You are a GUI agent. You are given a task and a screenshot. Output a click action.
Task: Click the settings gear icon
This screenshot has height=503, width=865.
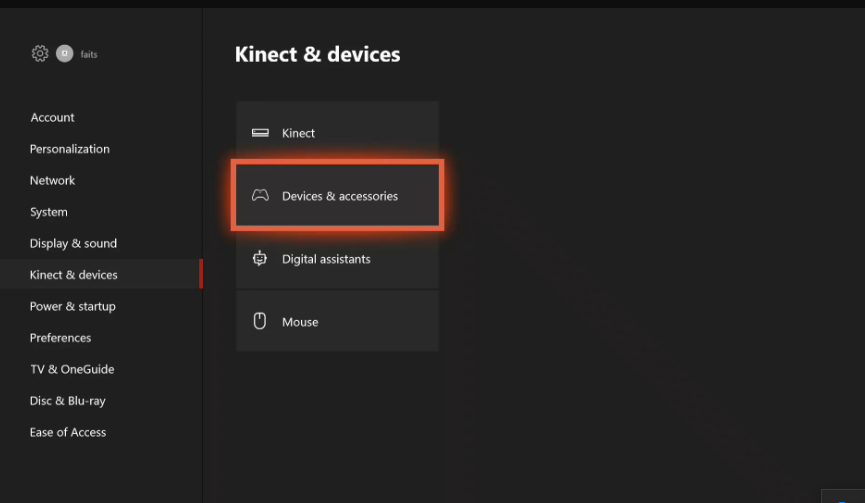(40, 53)
